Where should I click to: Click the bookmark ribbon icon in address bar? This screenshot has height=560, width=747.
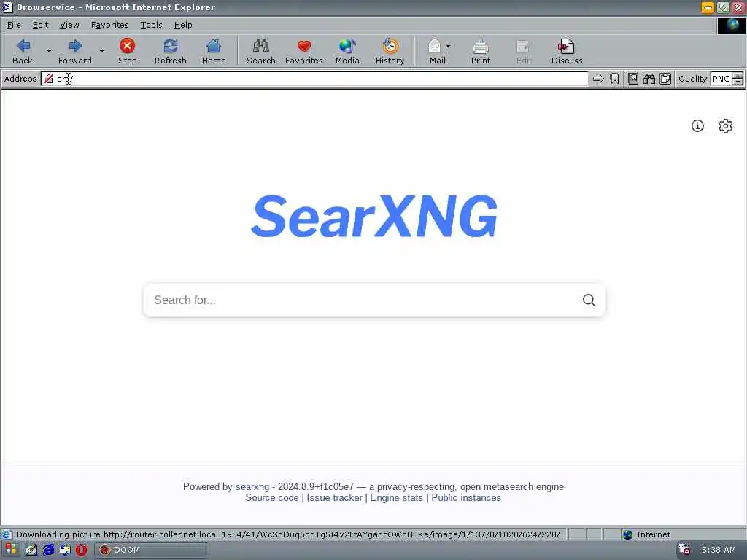(614, 79)
